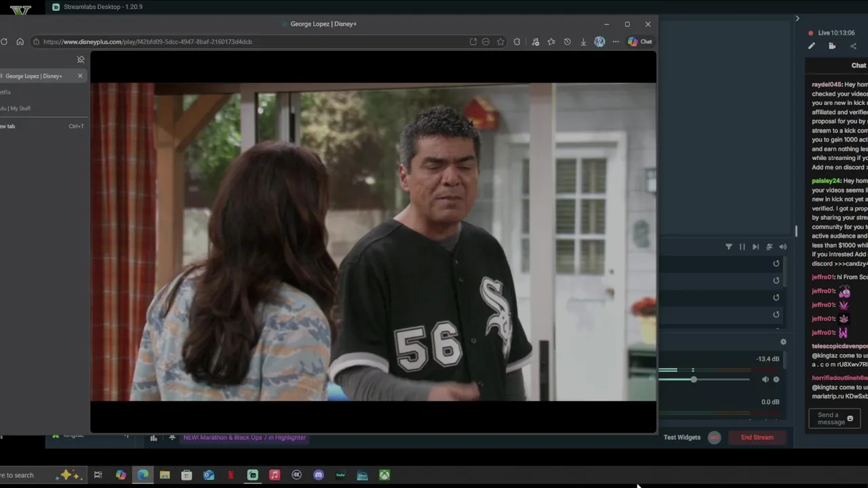
Task: Open the mixer settings gear icon
Action: tap(783, 342)
